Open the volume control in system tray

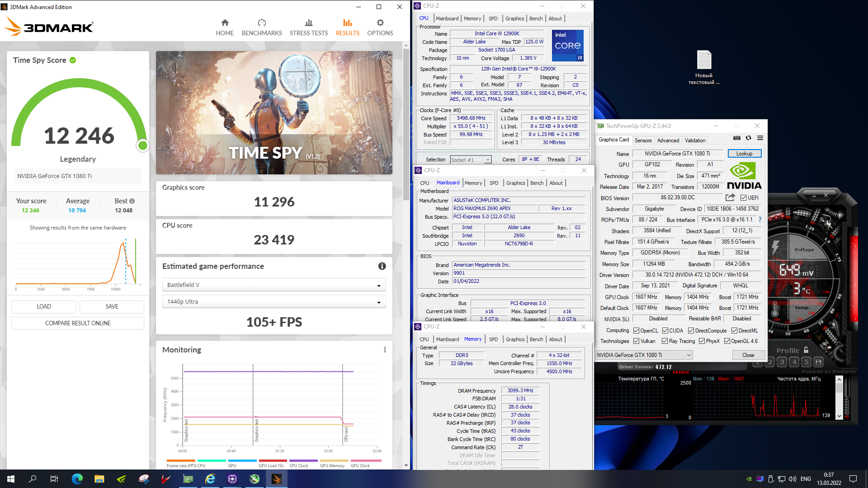pyautogui.click(x=792, y=479)
